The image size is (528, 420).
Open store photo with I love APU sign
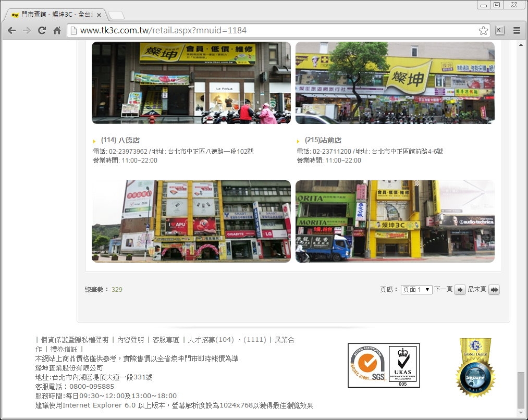(x=191, y=221)
